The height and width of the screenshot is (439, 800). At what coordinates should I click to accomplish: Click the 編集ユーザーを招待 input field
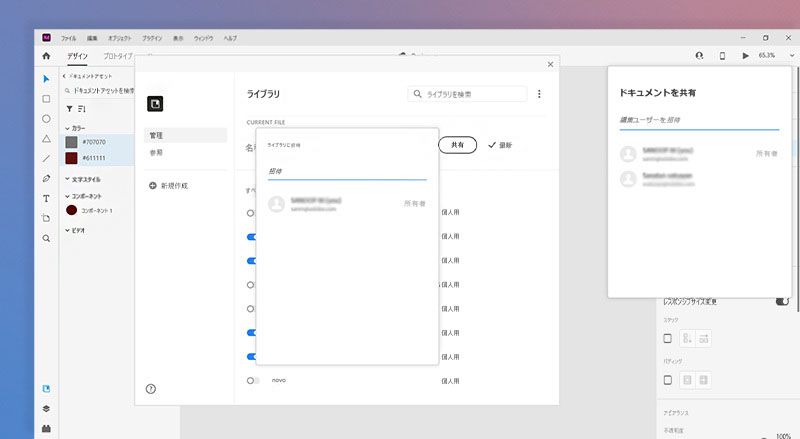[x=699, y=120]
